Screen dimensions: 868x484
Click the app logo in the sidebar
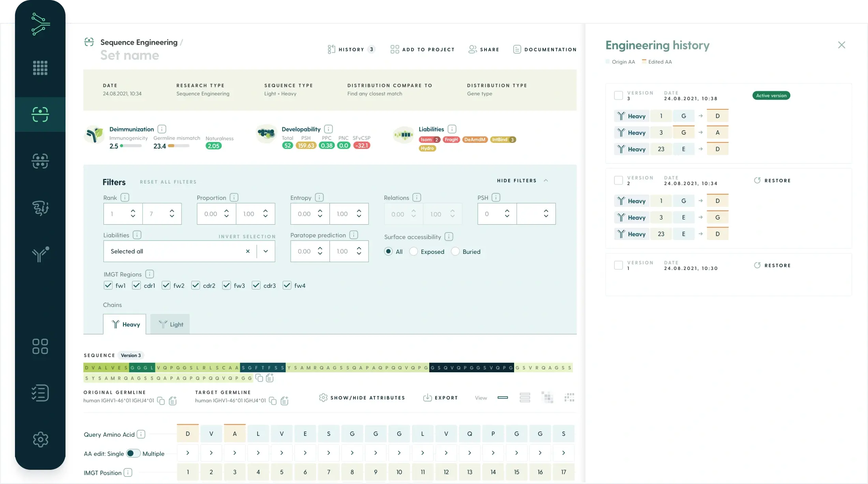point(40,24)
